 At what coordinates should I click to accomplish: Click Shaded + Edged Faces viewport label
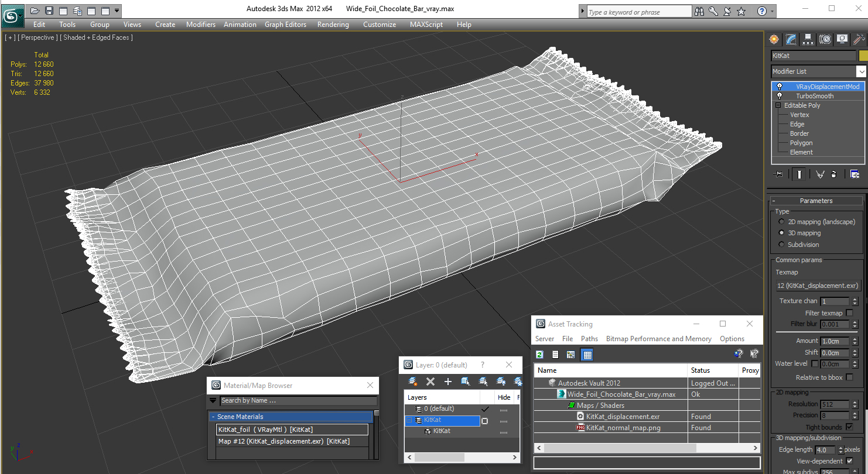point(96,37)
